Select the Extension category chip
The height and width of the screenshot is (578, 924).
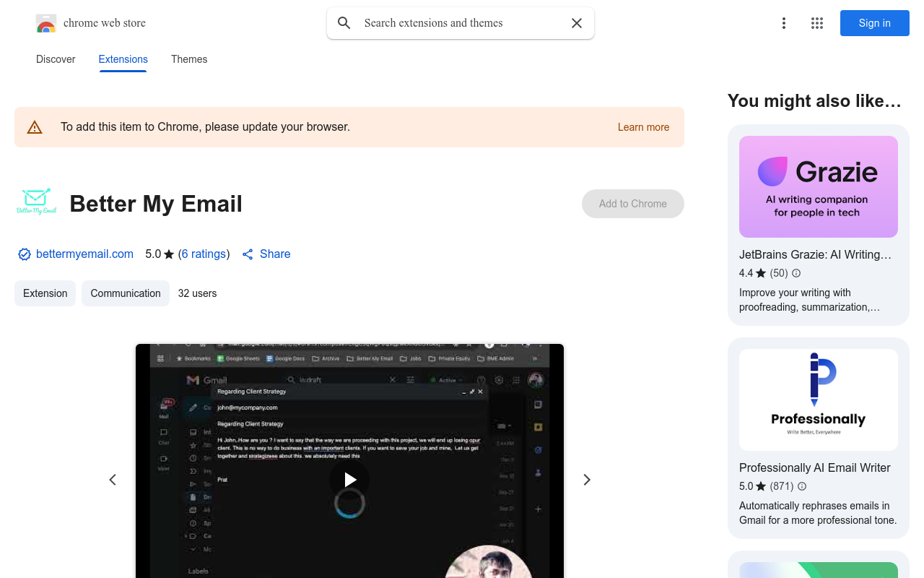point(45,293)
